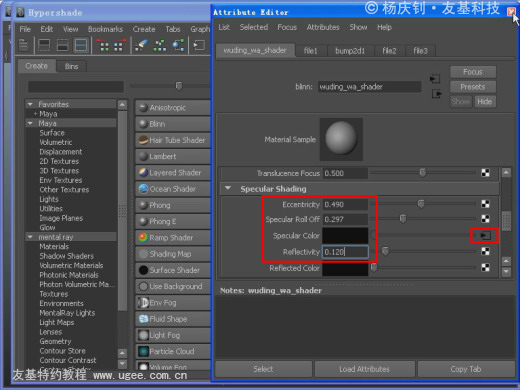Image resolution: width=520 pixels, height=390 pixels.
Task: Click the Fluid Shape entry
Action: pyautogui.click(x=173, y=319)
